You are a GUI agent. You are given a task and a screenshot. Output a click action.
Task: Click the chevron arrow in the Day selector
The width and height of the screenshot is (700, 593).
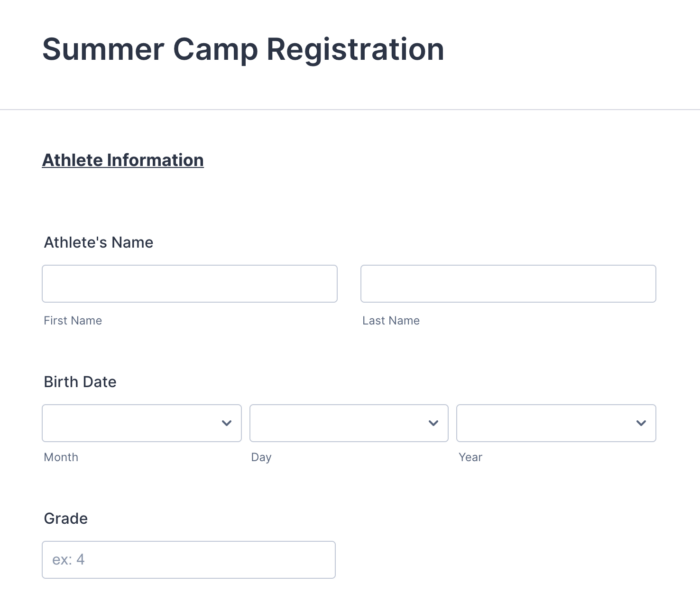[x=433, y=423]
